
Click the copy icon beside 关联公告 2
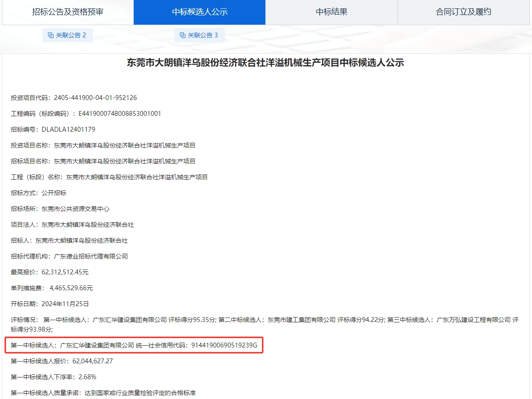tap(51, 35)
